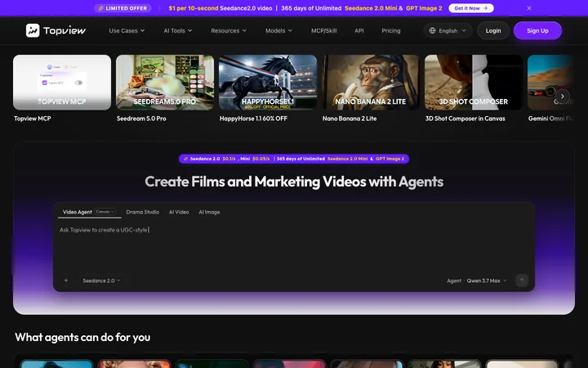The width and height of the screenshot is (588, 368).
Task: Open the English language dropdown
Action: click(448, 30)
